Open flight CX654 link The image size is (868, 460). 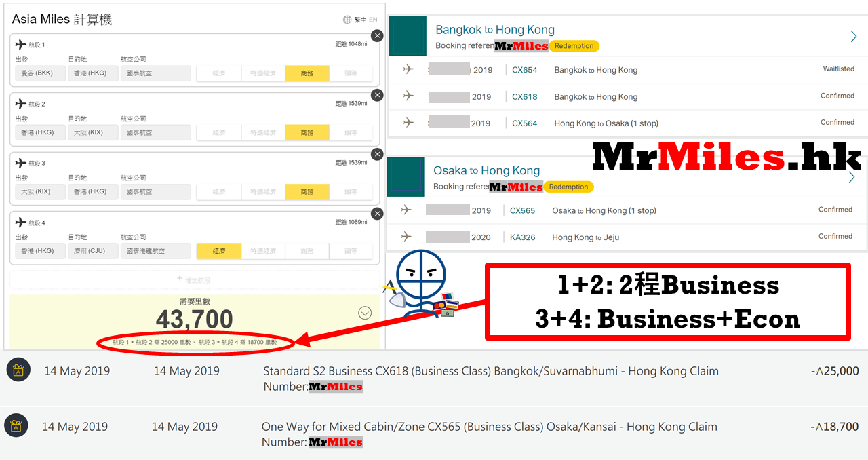(524, 70)
